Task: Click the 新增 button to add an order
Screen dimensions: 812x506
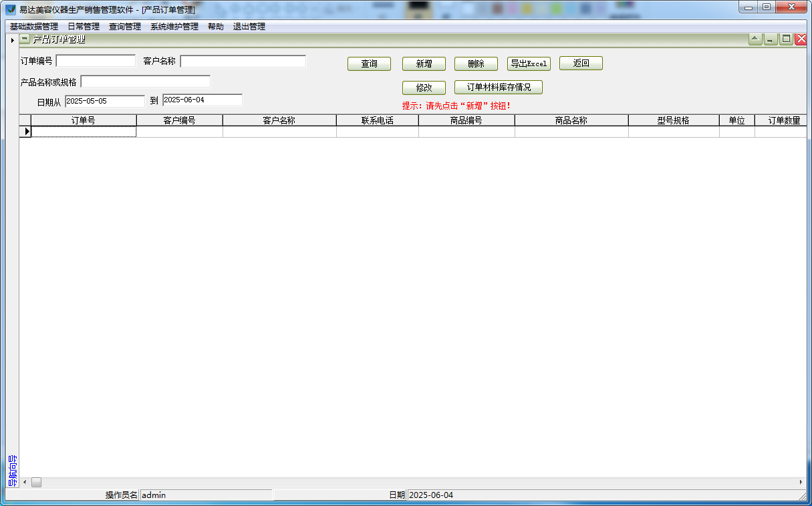Action: point(424,64)
